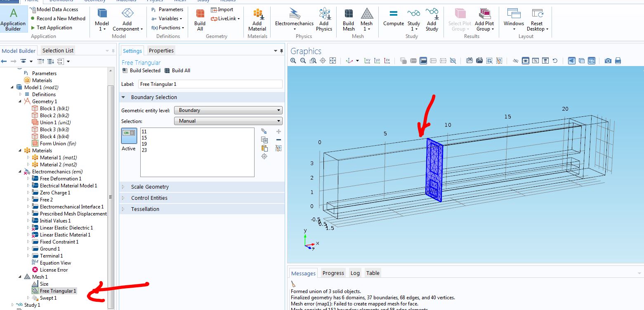Screen dimensions: 644x310
Task: Take a snapshot with the camera icon
Action: tap(608, 61)
